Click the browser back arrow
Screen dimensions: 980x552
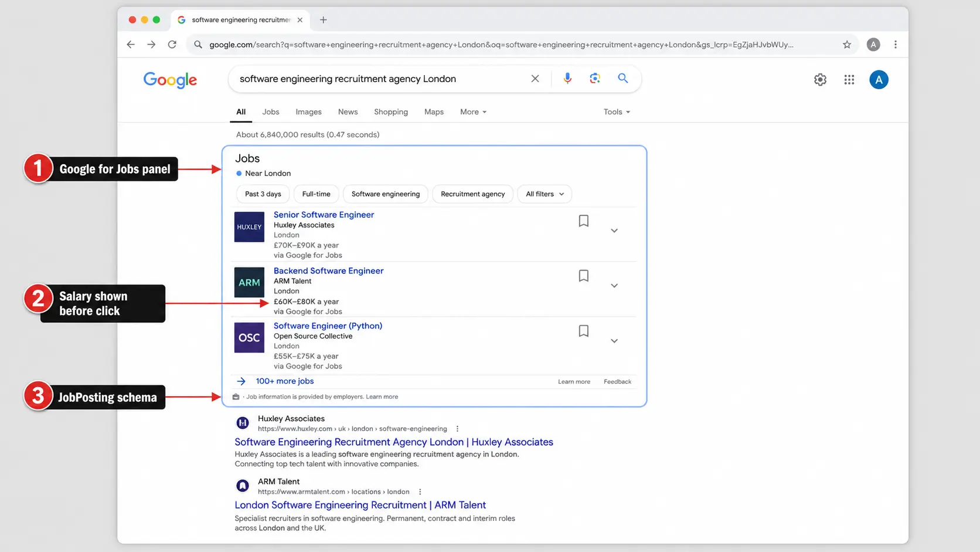point(131,45)
